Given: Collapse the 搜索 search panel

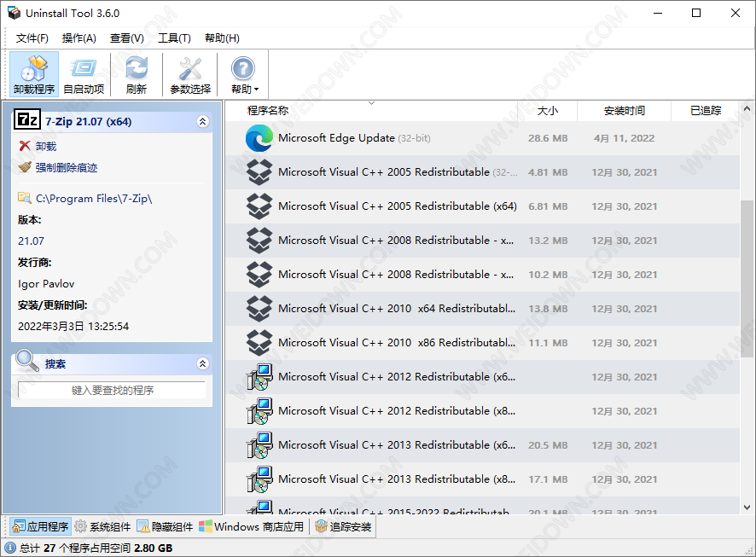Looking at the screenshot, I should tap(202, 363).
